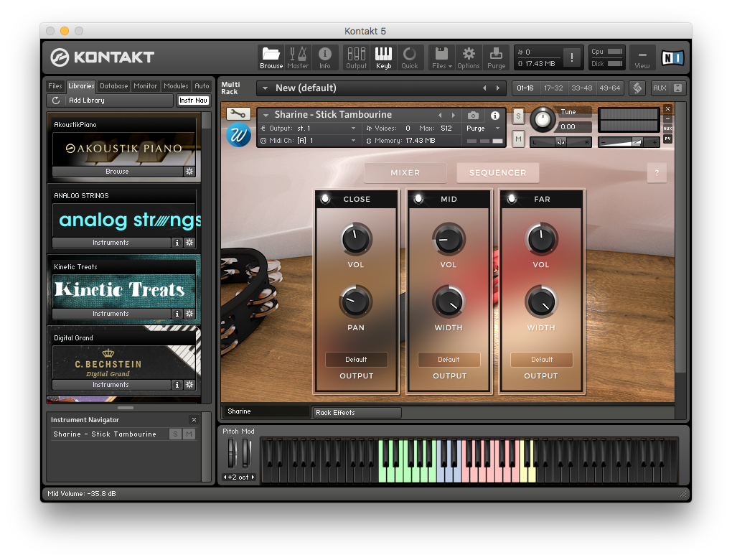732x560 pixels.
Task: Open the Browse folder icon in toolbar
Action: click(271, 57)
